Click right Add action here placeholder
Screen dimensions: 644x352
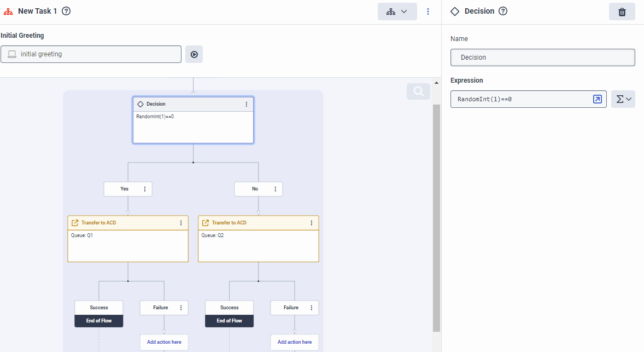coord(295,342)
